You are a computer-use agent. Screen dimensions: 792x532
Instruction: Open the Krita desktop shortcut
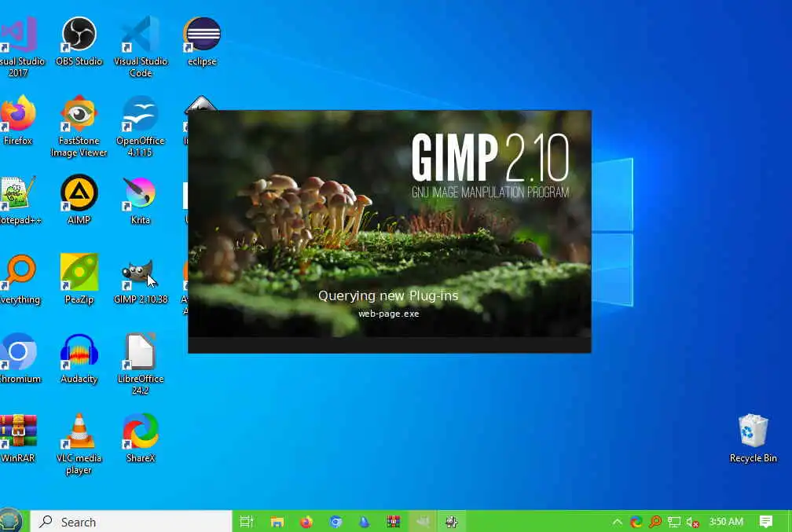tap(141, 200)
